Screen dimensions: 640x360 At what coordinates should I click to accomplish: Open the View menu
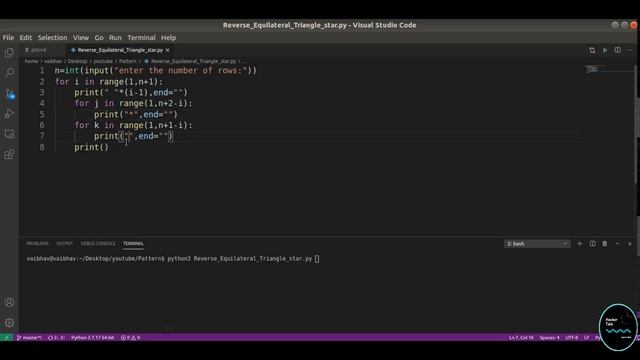81,38
